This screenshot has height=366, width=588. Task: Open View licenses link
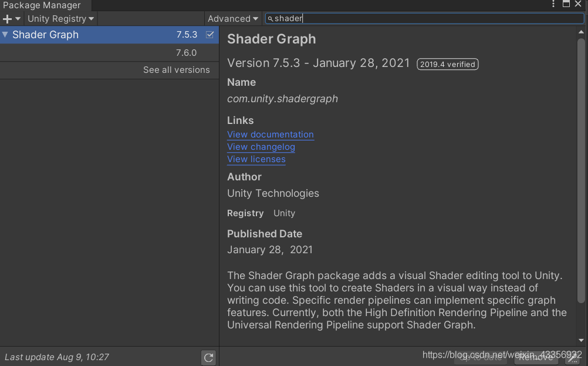256,159
